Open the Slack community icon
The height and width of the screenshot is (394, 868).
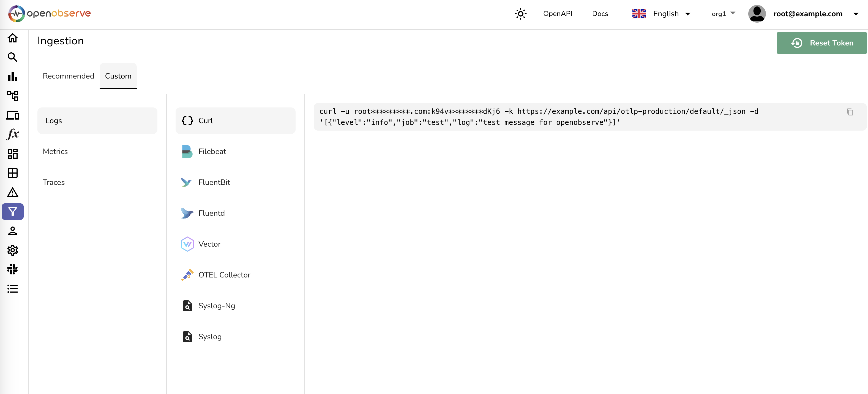[12, 269]
